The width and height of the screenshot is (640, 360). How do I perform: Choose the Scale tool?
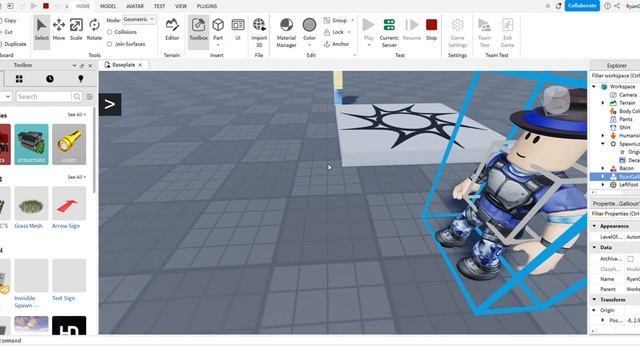76,29
